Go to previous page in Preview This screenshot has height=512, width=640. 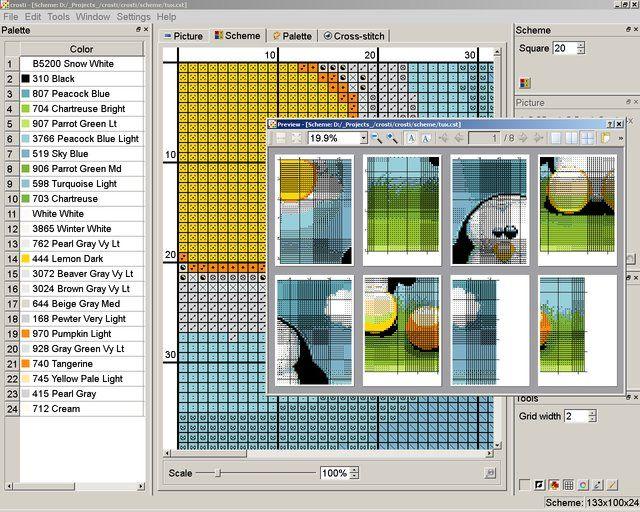(x=459, y=138)
